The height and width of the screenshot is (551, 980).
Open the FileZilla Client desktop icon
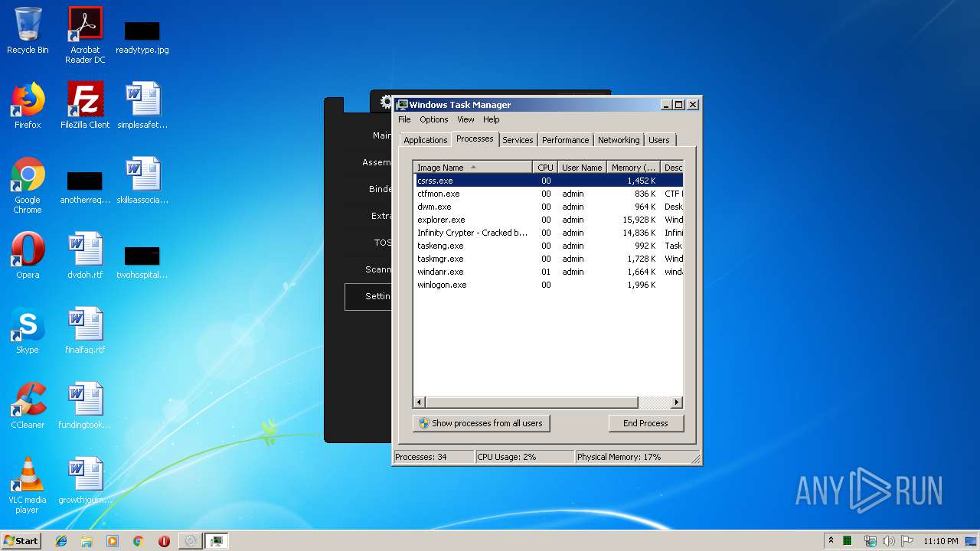85,105
